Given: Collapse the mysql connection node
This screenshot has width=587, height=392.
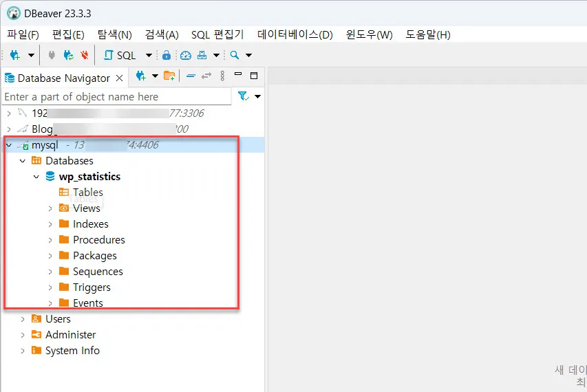Looking at the screenshot, I should 9,145.
